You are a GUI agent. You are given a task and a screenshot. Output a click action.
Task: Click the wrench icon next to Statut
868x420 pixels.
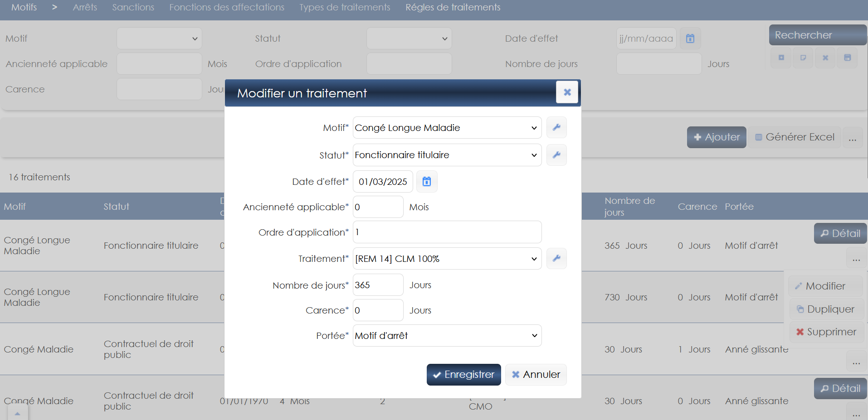point(556,155)
